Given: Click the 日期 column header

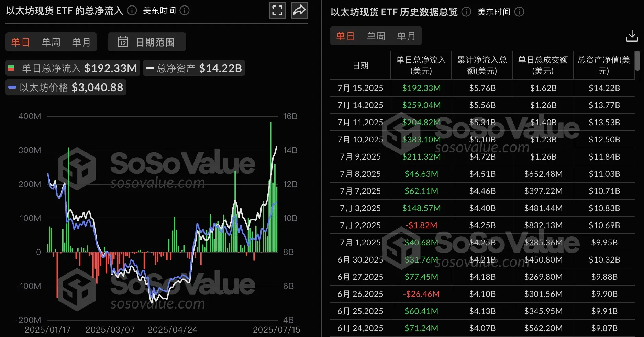Looking at the screenshot, I should coord(360,65).
